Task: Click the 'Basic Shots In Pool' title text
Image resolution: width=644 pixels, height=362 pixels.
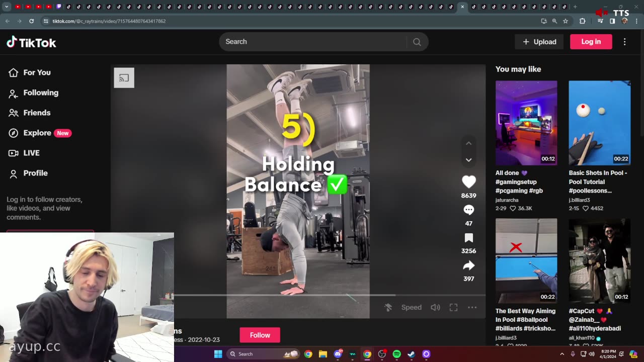Action: pos(598,182)
